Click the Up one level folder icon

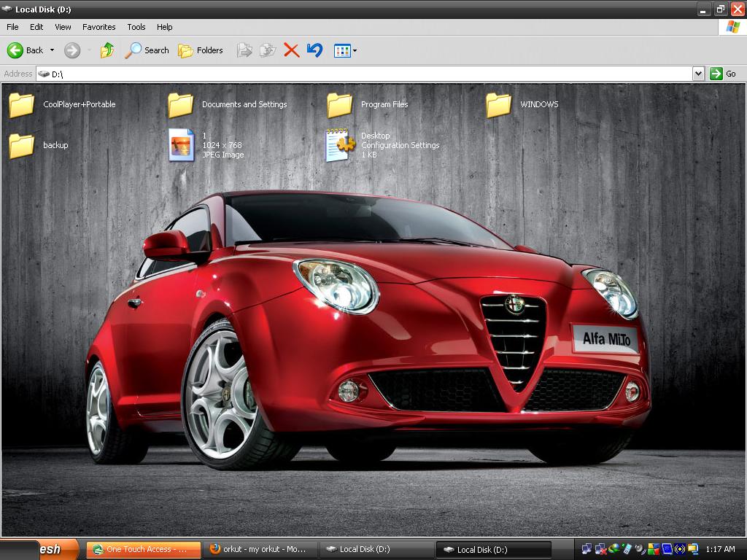click(x=106, y=50)
